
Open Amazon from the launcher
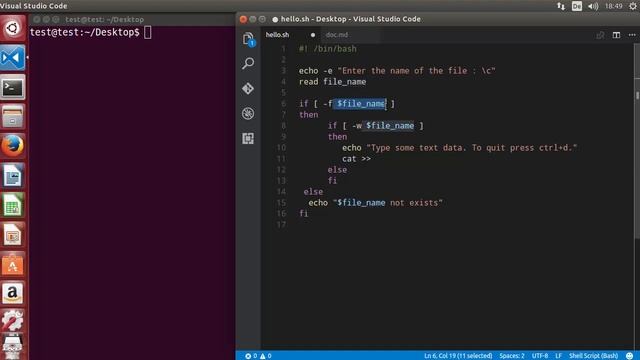pos(12,293)
